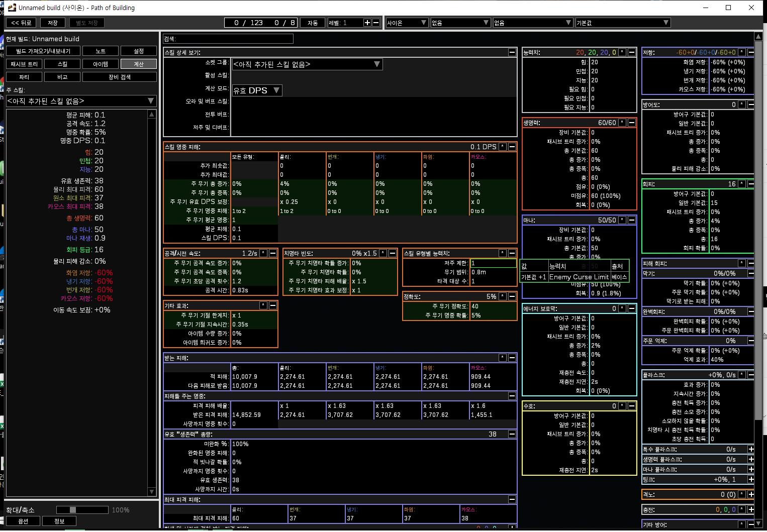Collapse the 생명력 section
767x532 pixels.
tap(632, 123)
